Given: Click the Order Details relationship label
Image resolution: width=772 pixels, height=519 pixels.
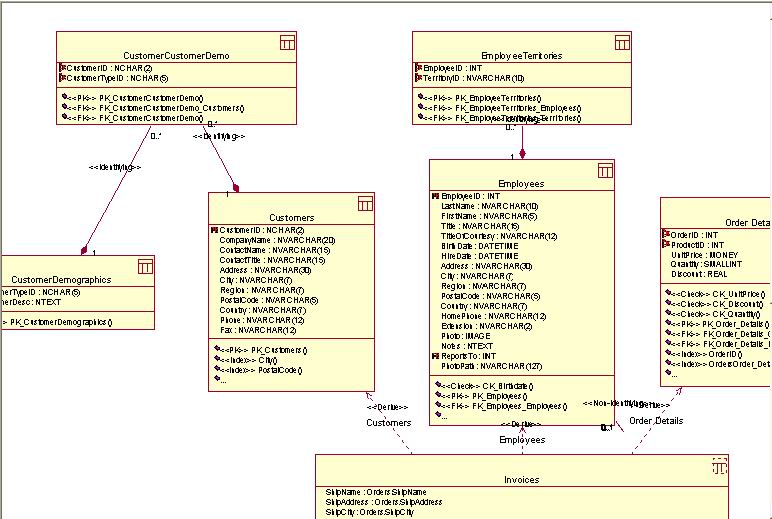Looking at the screenshot, I should click(x=655, y=421).
